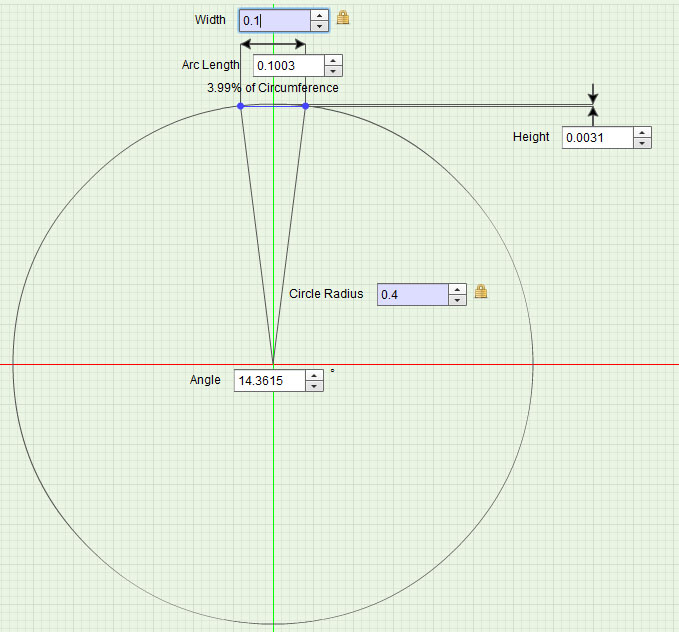The height and width of the screenshot is (632, 679).
Task: Click the Circle Radius input field
Action: [413, 295]
